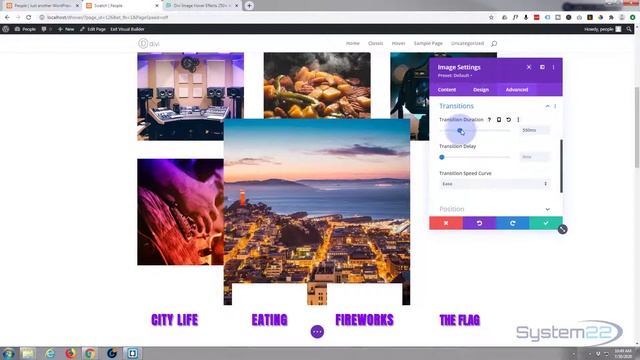Open Windows Start button
Image resolution: width=640 pixels, height=360 pixels.
(8, 353)
